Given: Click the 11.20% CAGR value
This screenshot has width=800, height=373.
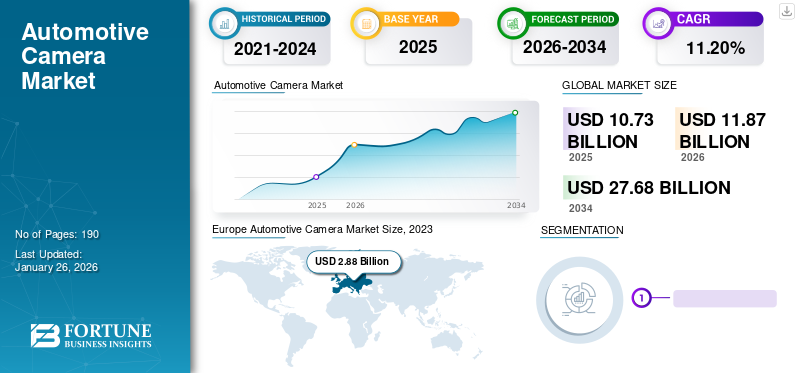Looking at the screenshot, I should coord(715,48).
